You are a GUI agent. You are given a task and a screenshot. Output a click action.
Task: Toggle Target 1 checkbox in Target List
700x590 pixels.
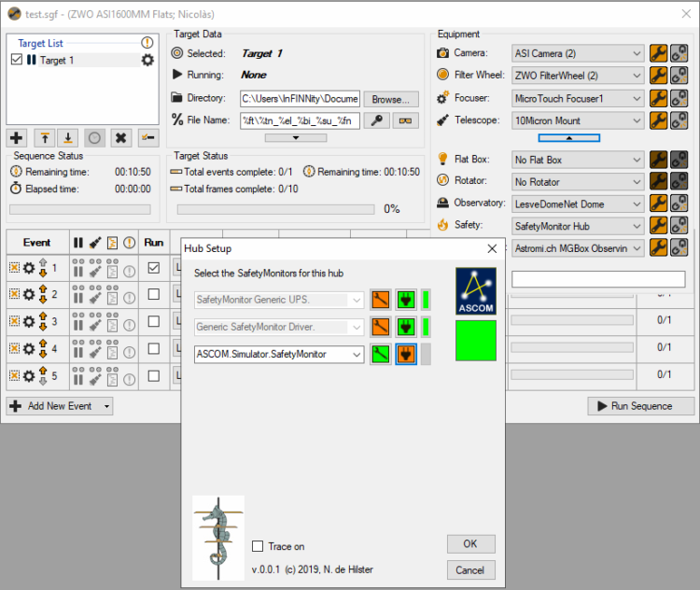[x=17, y=60]
